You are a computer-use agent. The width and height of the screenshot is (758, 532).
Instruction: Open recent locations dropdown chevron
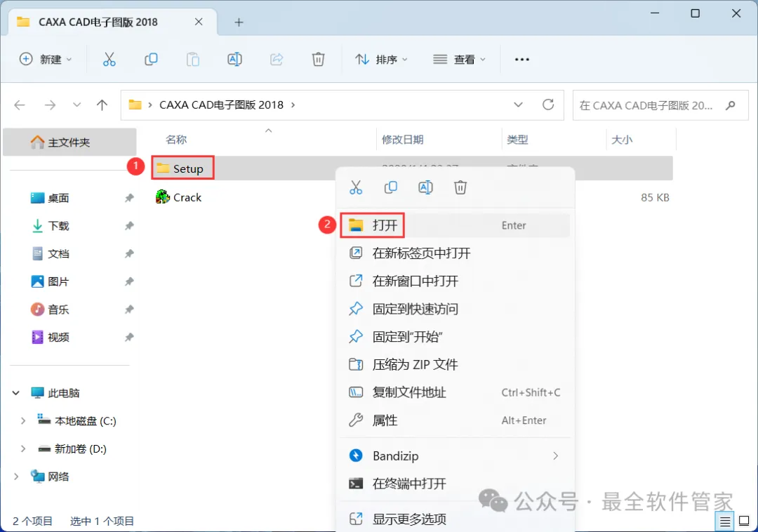coord(77,105)
